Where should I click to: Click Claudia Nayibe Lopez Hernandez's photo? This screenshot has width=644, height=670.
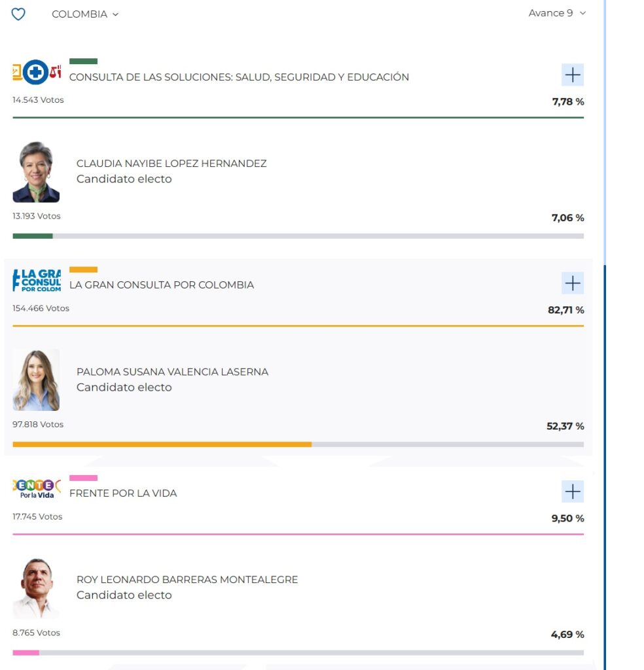point(36,171)
